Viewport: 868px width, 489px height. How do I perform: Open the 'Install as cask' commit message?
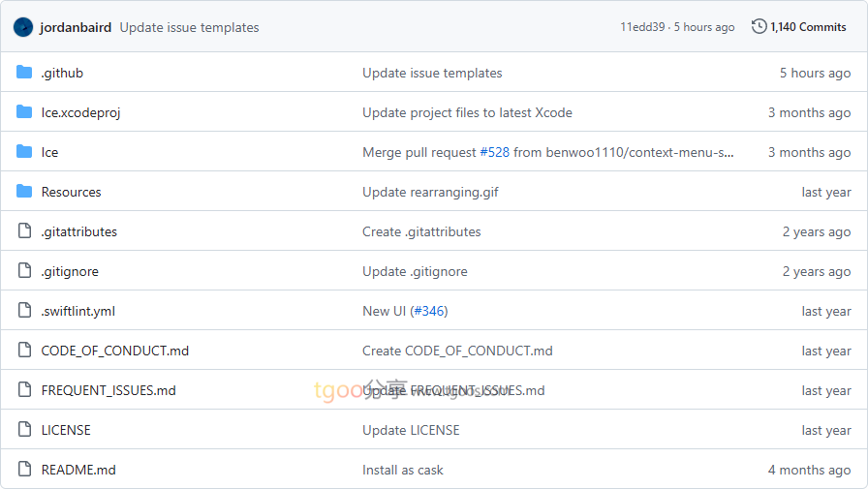402,470
